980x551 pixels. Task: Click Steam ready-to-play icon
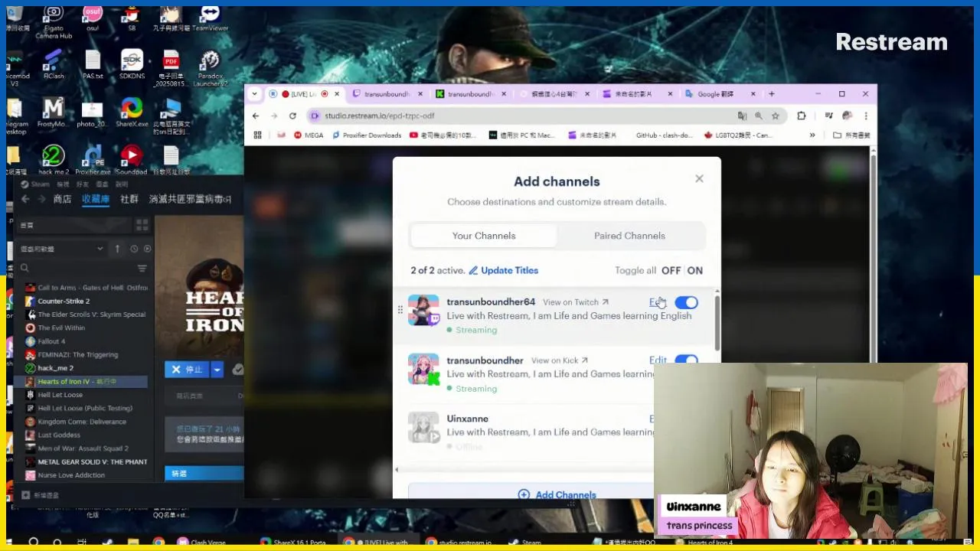147,249
